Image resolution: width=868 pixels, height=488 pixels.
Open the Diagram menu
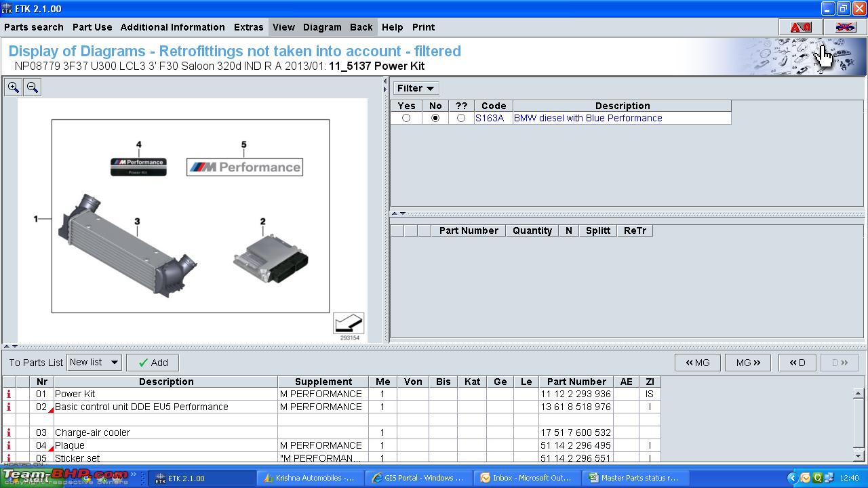tap(322, 27)
